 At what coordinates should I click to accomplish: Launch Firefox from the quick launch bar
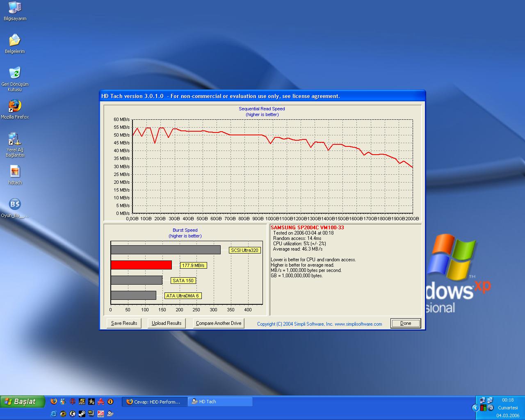[x=54, y=402]
